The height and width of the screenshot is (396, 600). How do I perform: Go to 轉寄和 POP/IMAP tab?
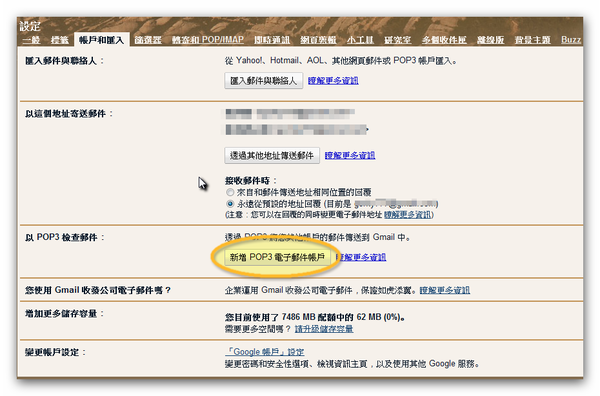207,40
